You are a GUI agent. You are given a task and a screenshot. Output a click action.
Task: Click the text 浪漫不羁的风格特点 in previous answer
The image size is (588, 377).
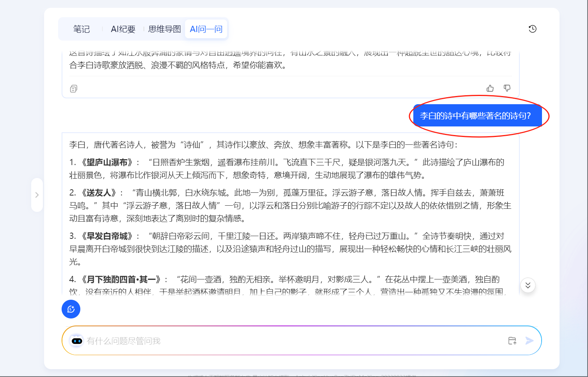(x=188, y=65)
